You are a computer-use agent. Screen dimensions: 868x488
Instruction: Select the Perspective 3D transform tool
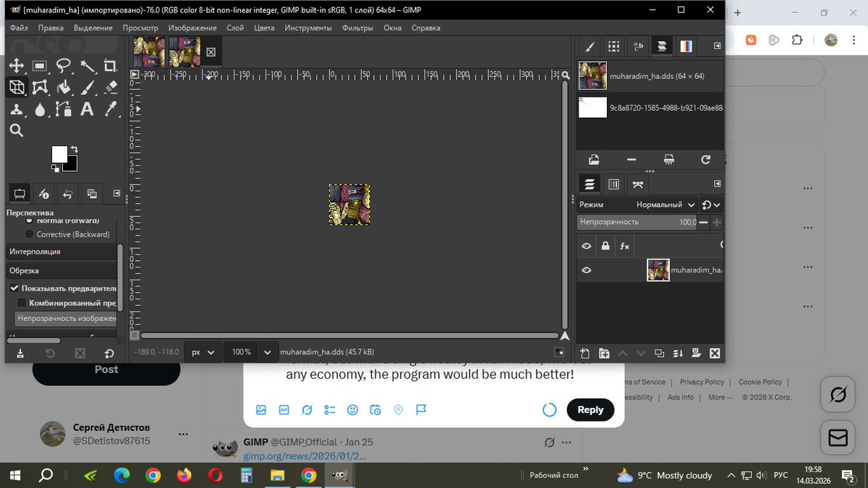(x=17, y=87)
